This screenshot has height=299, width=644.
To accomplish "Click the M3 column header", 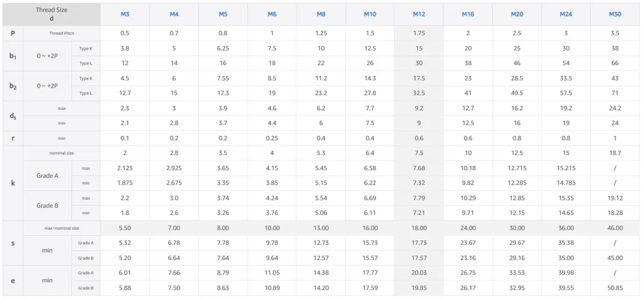I will point(125,14).
